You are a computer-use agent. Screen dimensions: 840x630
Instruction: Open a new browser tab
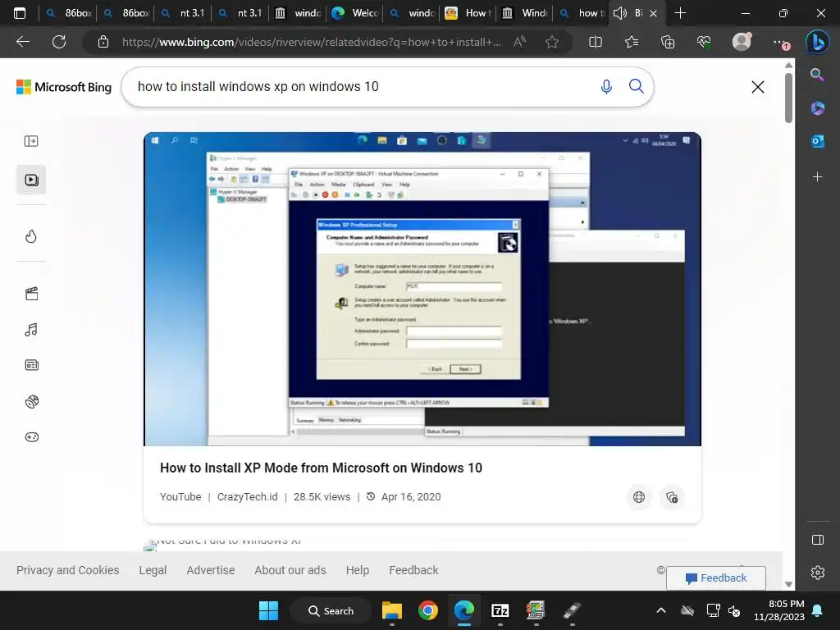[x=680, y=13]
